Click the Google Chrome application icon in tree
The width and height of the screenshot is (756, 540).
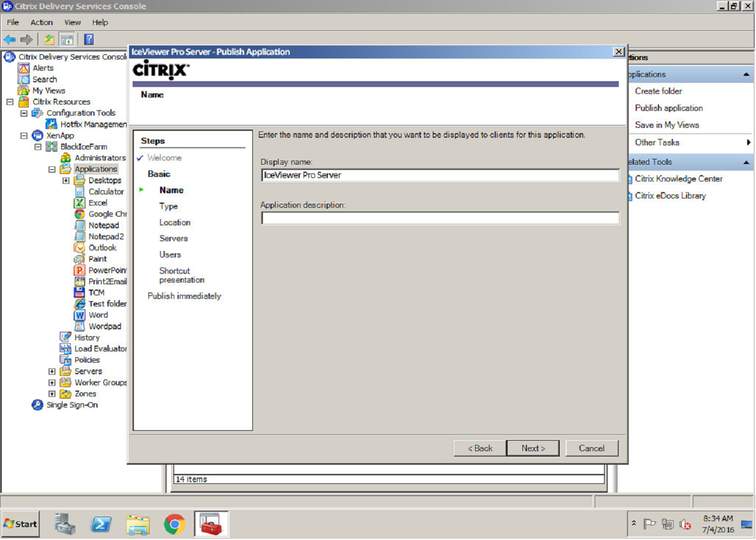tap(80, 214)
